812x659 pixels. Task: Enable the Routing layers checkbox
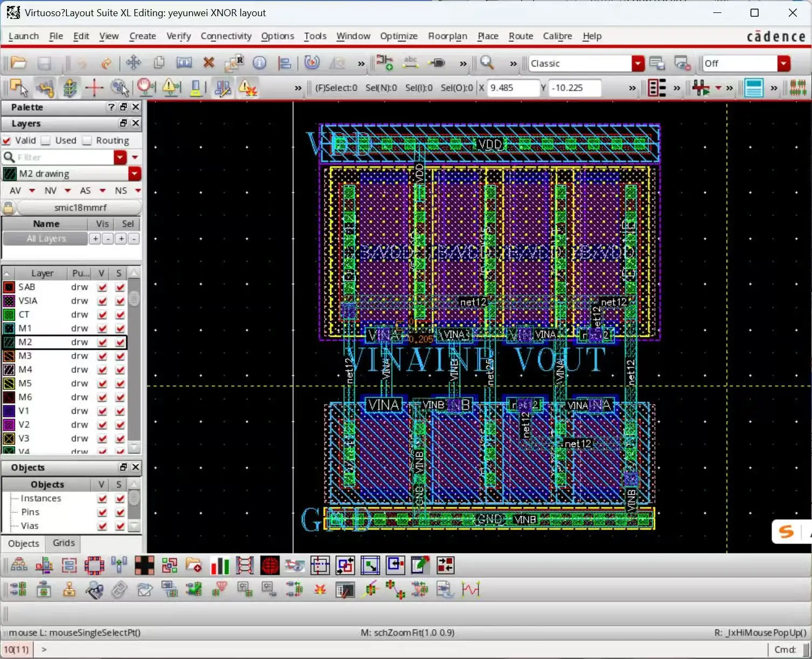pos(87,140)
